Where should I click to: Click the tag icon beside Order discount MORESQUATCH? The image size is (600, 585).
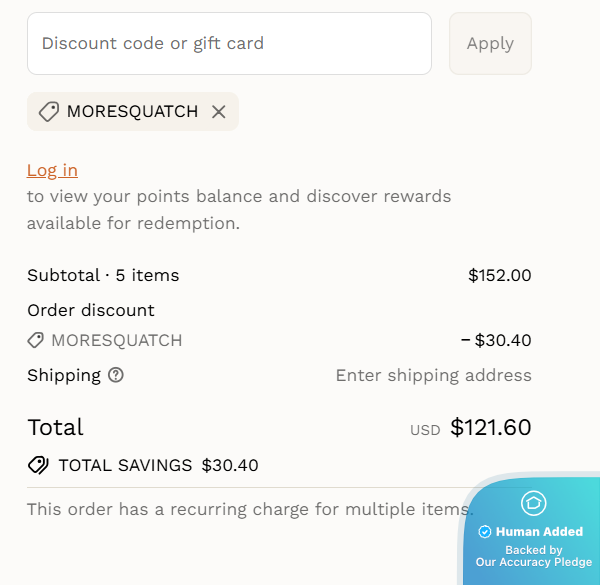tap(36, 340)
